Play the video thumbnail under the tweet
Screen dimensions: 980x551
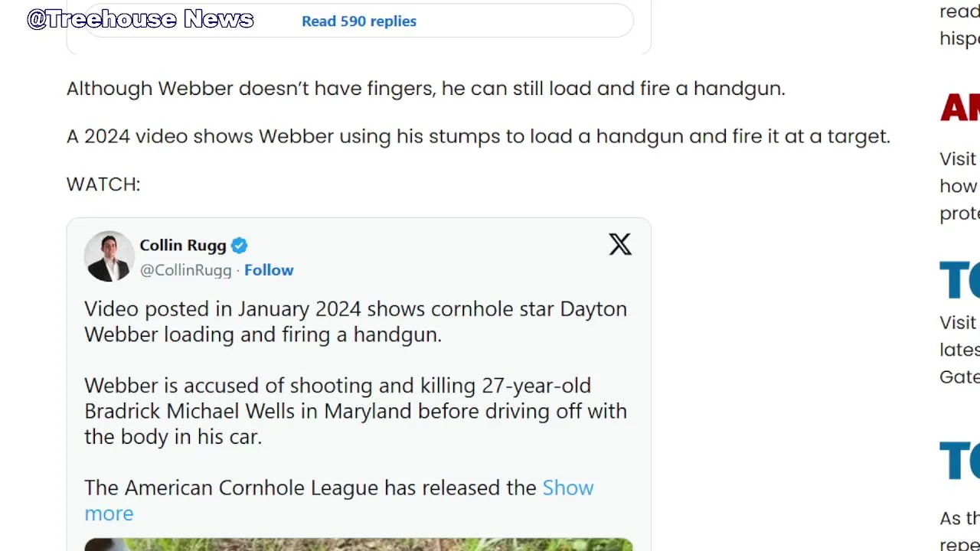coord(358,544)
